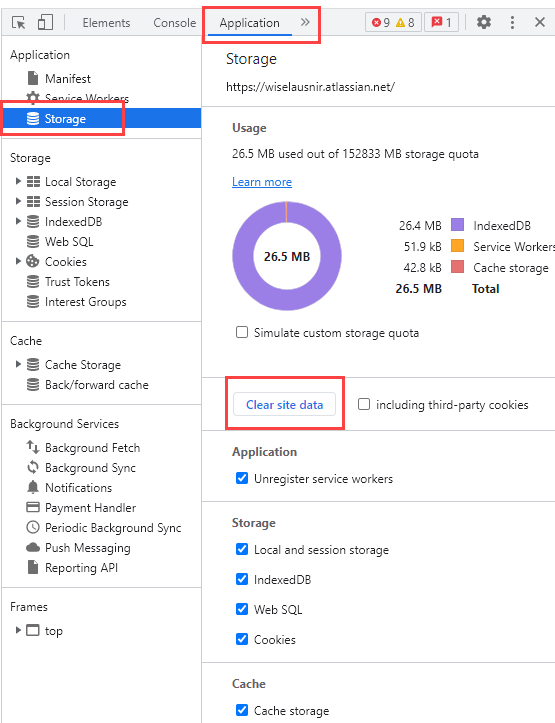Image resolution: width=555 pixels, height=723 pixels.
Task: Open DevTools settings gear icon
Action: [484, 22]
